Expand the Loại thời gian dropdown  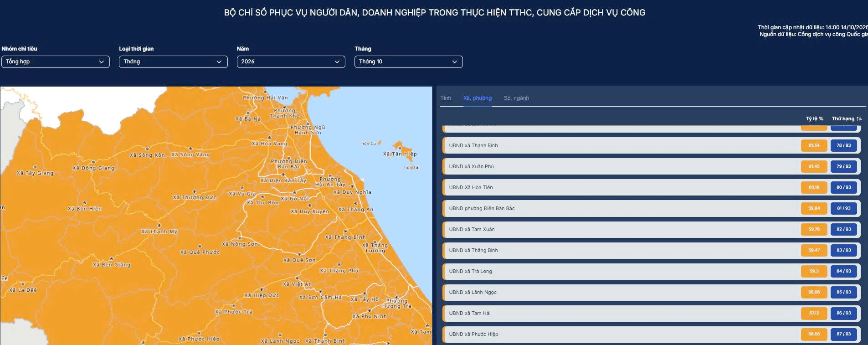pos(173,62)
